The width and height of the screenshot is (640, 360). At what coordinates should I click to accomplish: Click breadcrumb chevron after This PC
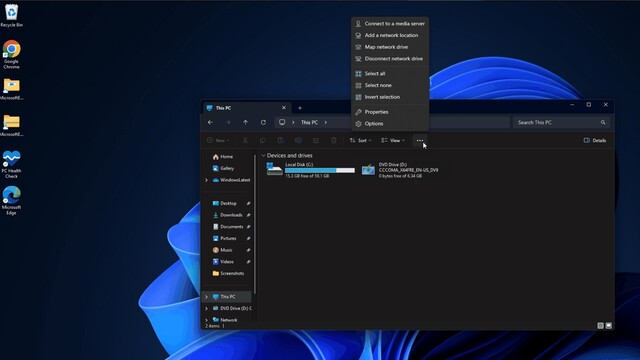[x=326, y=122]
